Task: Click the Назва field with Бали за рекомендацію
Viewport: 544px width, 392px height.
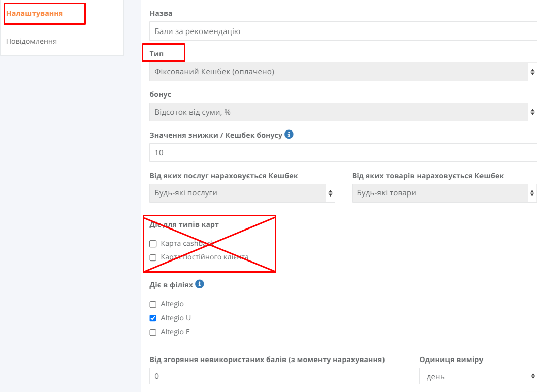Action: tap(343, 31)
